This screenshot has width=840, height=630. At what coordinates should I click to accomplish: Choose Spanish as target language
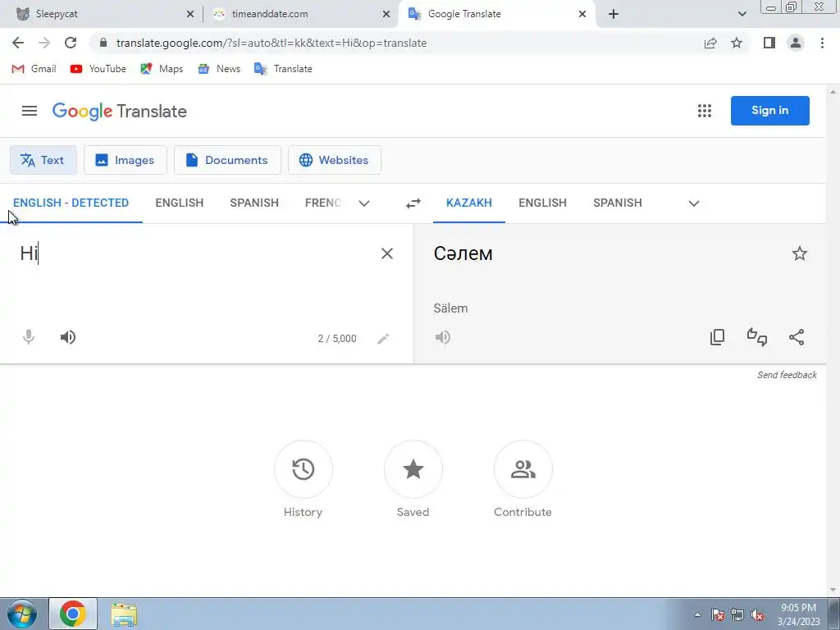point(618,203)
